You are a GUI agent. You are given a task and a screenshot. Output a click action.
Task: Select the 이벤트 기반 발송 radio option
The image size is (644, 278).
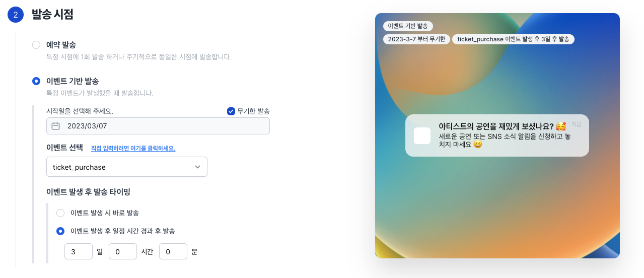pyautogui.click(x=36, y=81)
